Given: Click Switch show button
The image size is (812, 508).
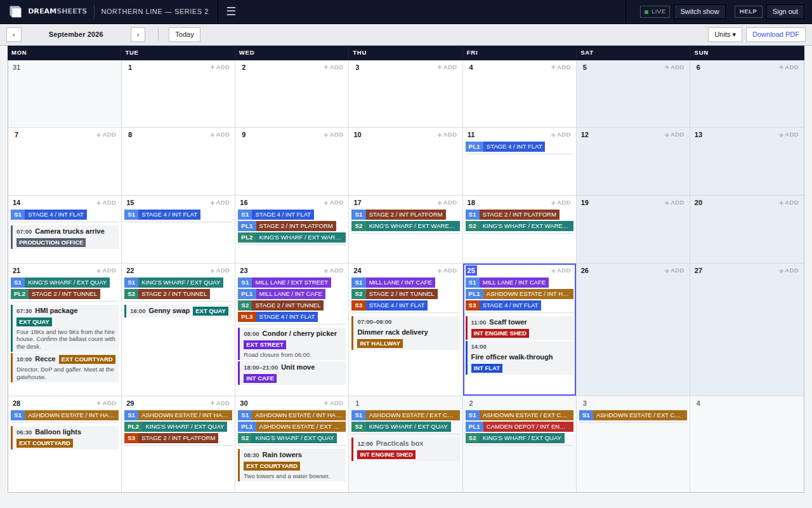Looking at the screenshot, I should 700,11.
